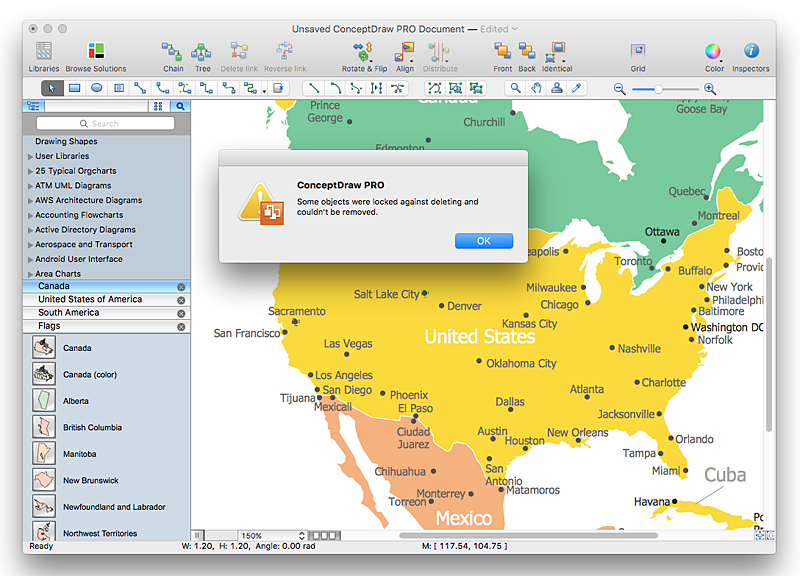Switch library panel to grid view
Viewport: 800px width, 576px height.
pos(158,106)
